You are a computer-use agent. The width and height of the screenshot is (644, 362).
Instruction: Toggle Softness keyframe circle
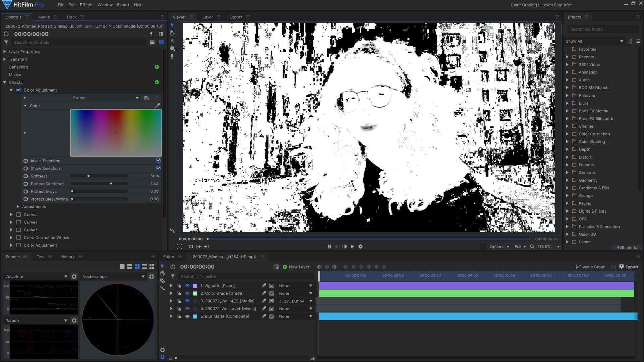click(25, 176)
